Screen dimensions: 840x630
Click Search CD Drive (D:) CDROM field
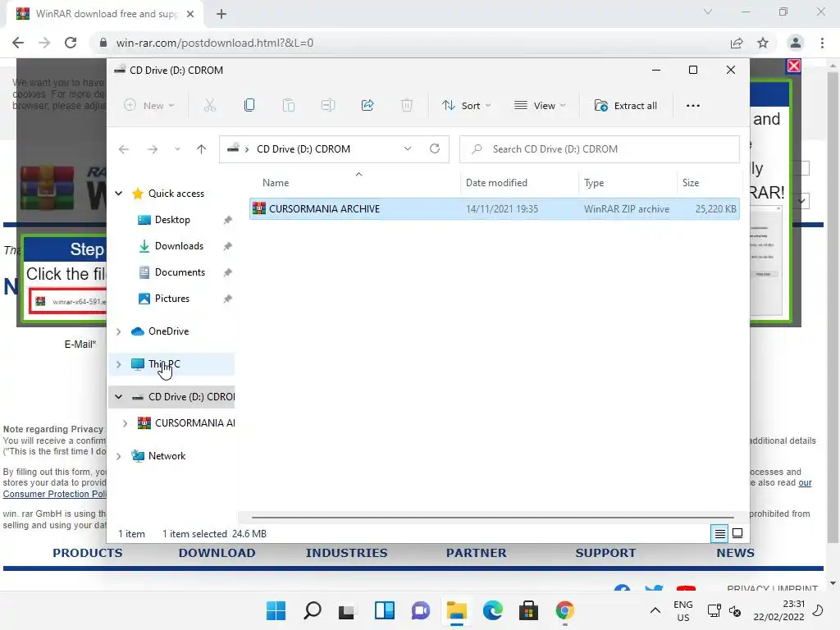coord(600,149)
